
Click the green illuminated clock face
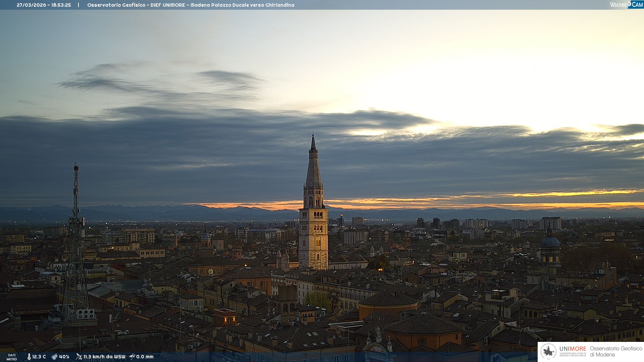211,271
